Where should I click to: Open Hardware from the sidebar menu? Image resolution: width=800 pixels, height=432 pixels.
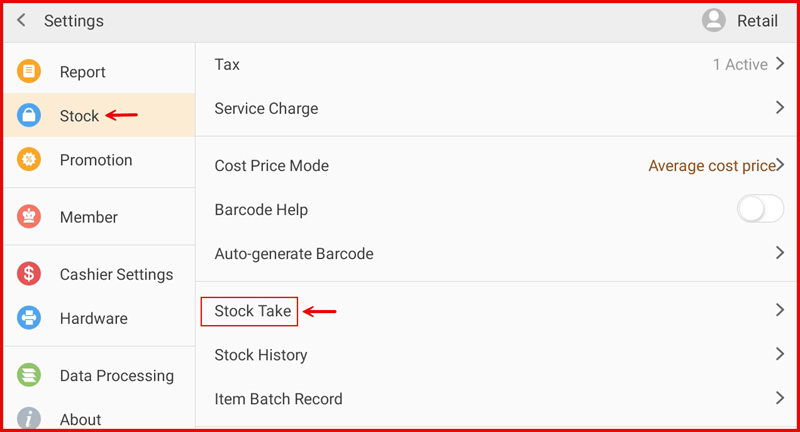coord(93,318)
